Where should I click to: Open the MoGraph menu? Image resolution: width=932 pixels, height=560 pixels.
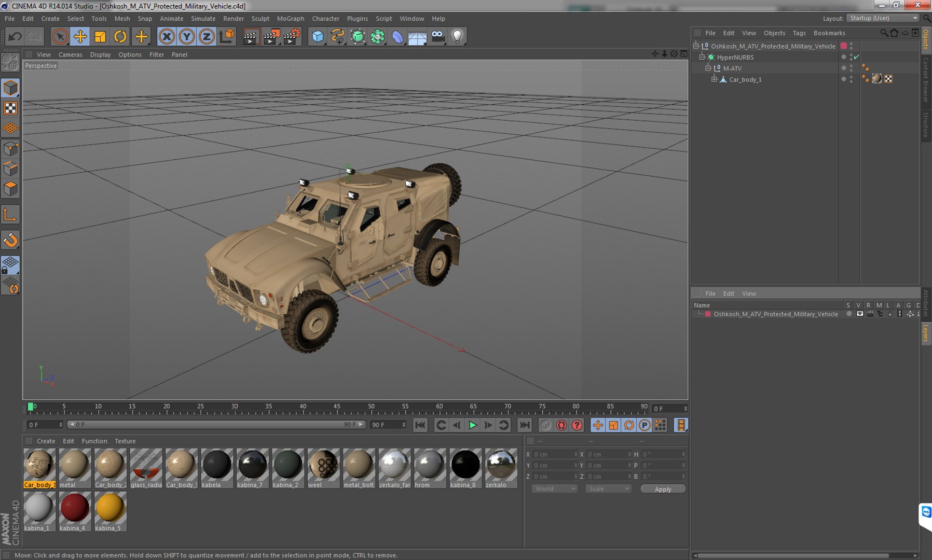tap(291, 18)
